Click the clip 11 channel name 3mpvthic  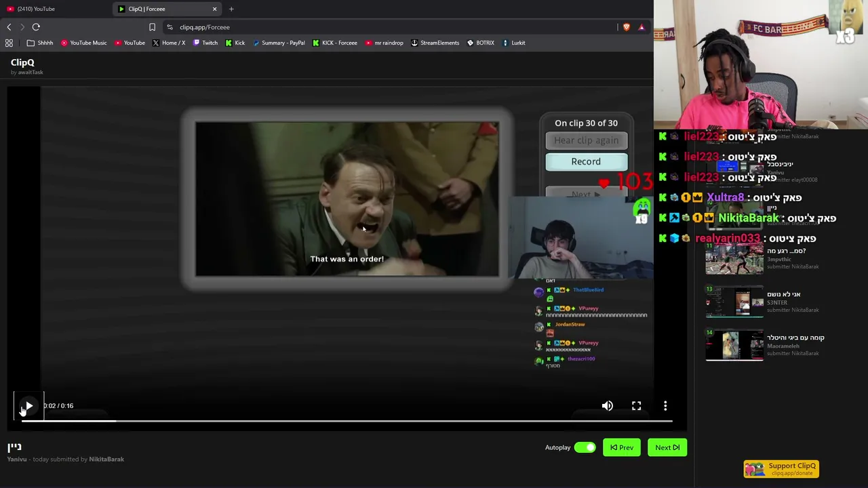coord(779,259)
